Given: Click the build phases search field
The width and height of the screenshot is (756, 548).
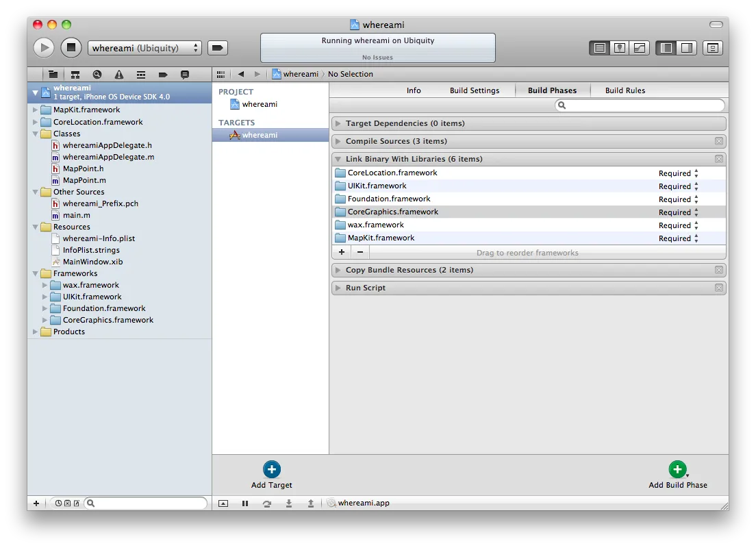Looking at the screenshot, I should 640,105.
